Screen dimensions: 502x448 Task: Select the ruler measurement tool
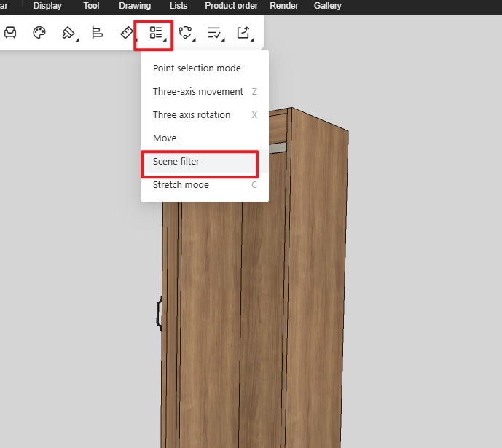127,33
